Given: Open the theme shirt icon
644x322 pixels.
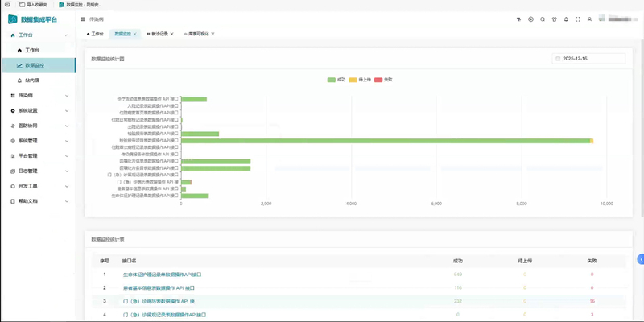Looking at the screenshot, I should 554,19.
